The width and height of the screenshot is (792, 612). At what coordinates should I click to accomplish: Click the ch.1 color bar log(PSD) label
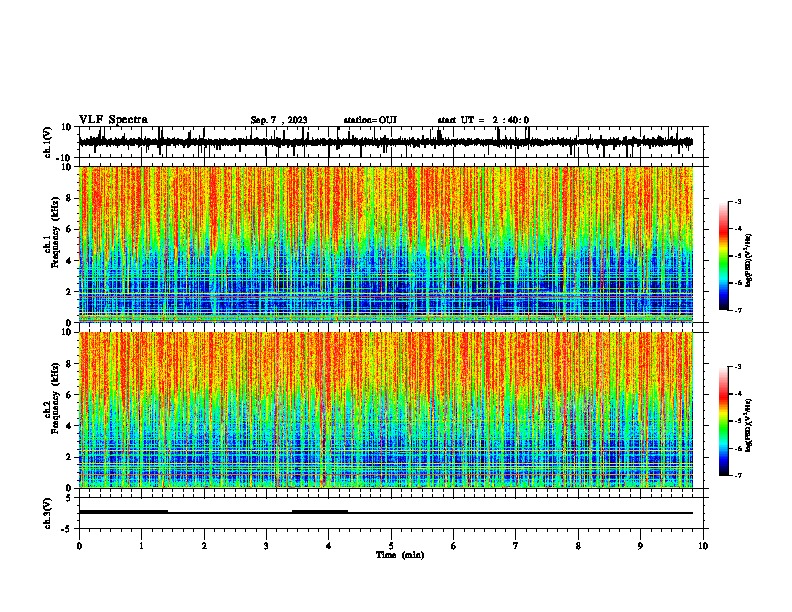[748, 261]
